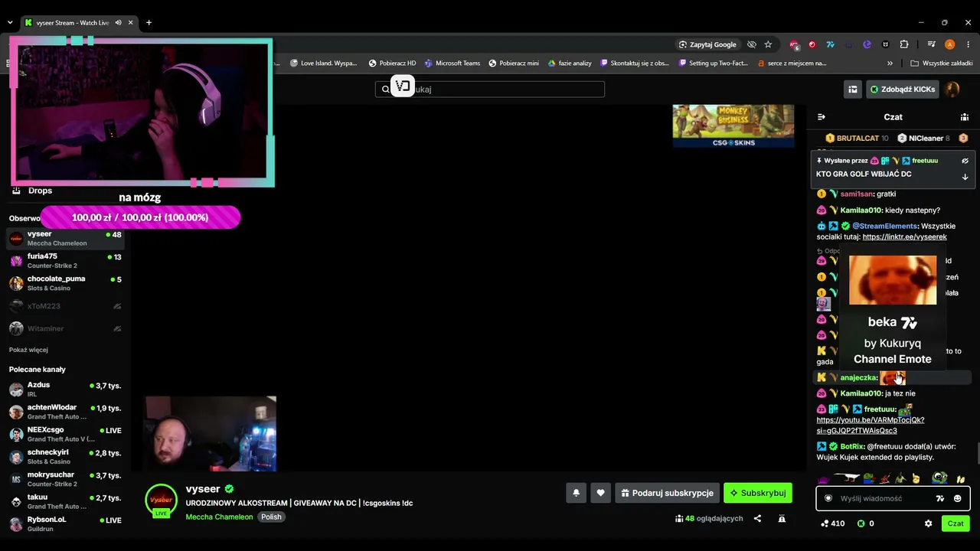Open vyseer's profile avatar below the stream
Image resolution: width=980 pixels, height=551 pixels.
pyautogui.click(x=161, y=500)
